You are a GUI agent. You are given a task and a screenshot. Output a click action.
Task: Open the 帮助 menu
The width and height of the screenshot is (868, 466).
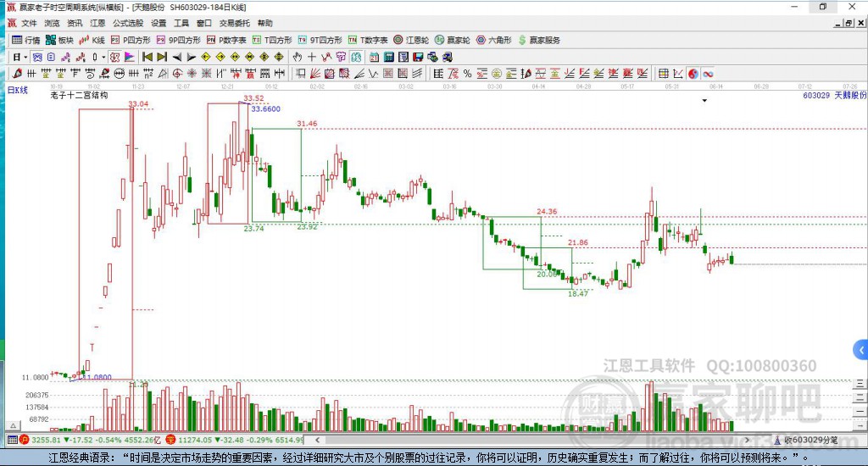[264, 23]
